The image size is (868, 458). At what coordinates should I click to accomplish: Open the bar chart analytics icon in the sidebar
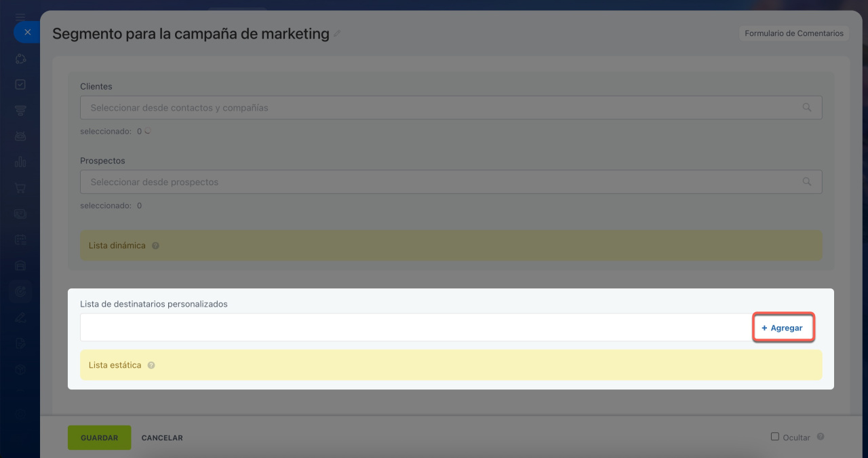tap(20, 162)
